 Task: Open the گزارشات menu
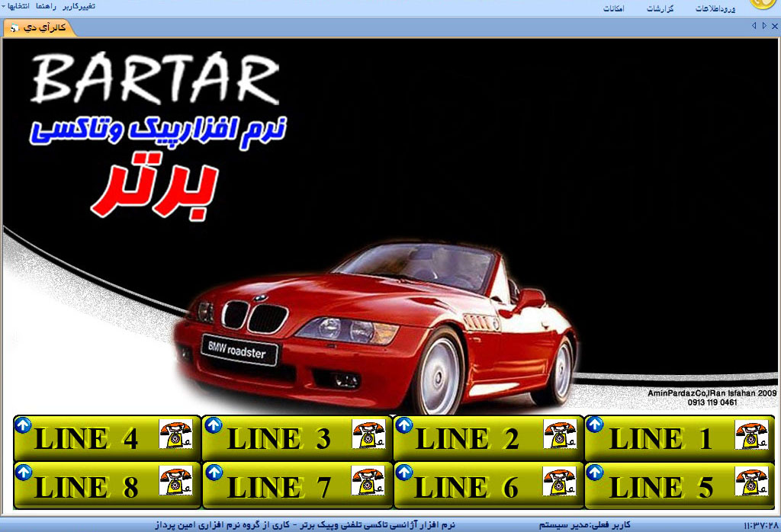coord(660,8)
